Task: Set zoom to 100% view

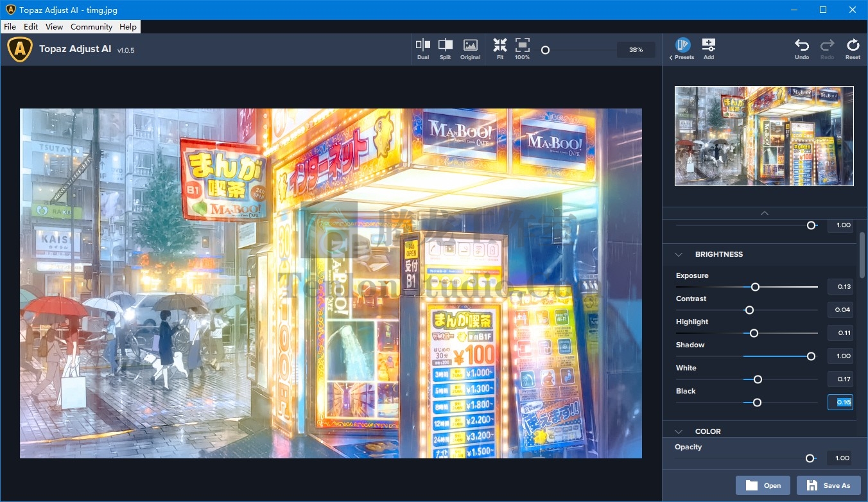Action: [x=523, y=49]
